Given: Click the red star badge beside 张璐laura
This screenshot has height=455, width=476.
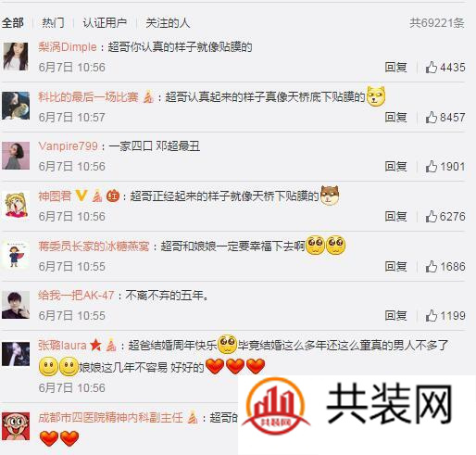Looking at the screenshot, I should point(95,345).
